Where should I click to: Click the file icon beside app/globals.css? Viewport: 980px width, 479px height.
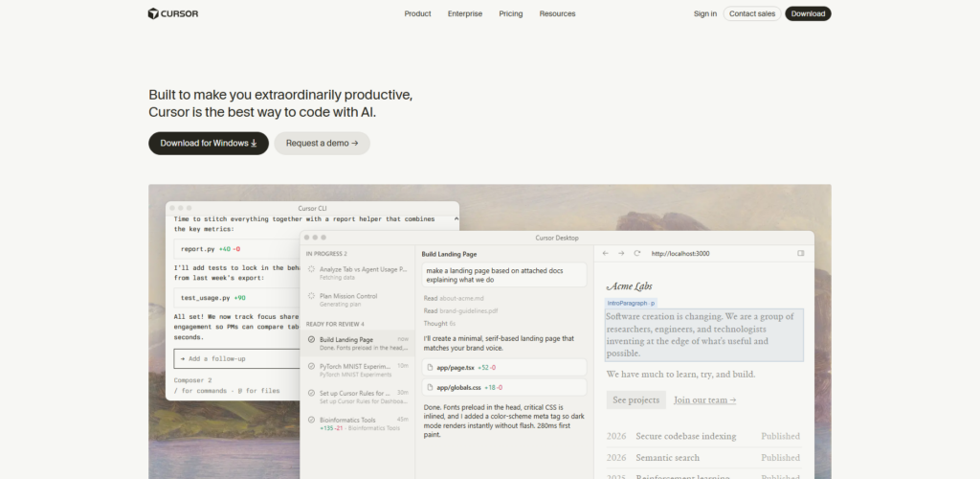tap(432, 387)
